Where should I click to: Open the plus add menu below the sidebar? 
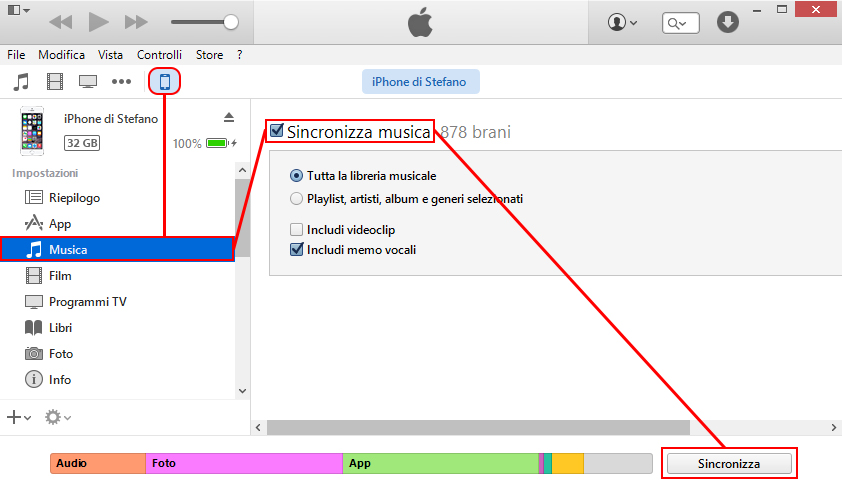pos(19,417)
